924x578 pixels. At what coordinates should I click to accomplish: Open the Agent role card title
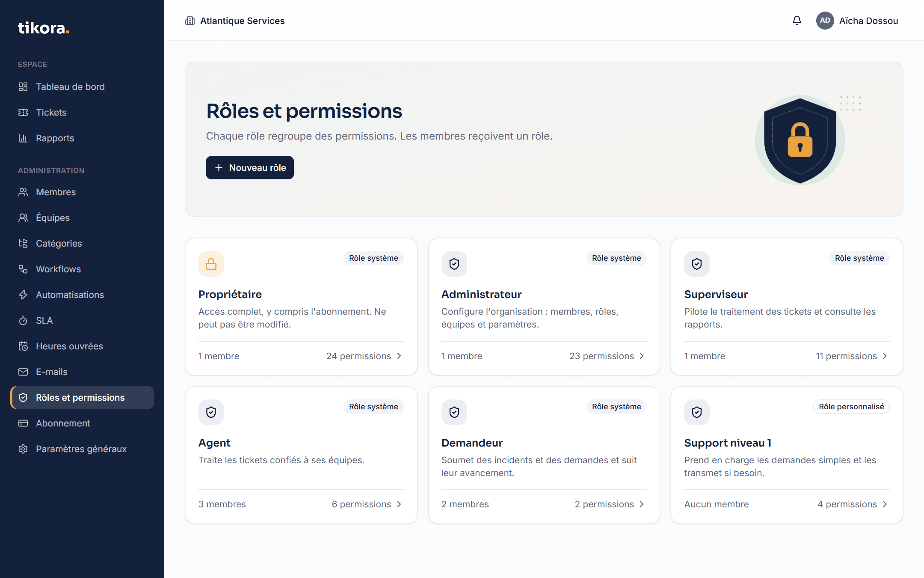(x=214, y=443)
